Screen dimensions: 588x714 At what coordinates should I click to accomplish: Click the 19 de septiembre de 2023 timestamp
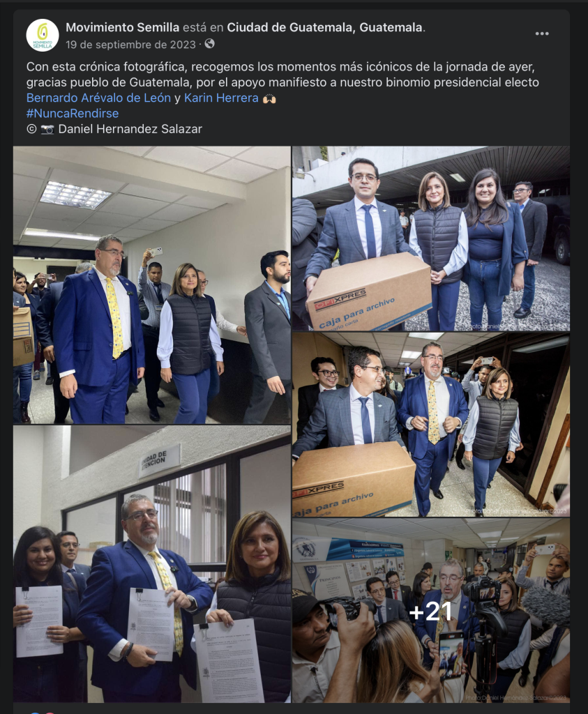(130, 45)
